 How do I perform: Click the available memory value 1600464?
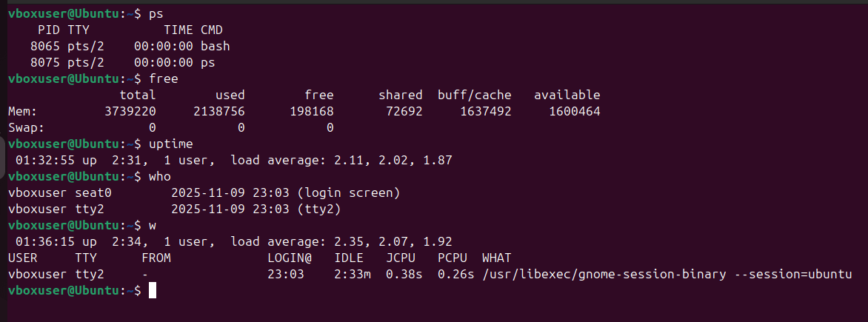point(575,111)
